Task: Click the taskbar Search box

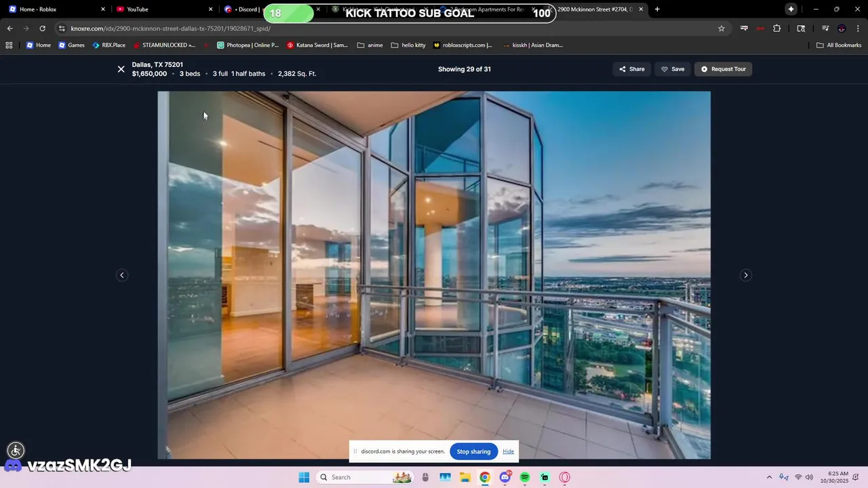Action: (365, 477)
